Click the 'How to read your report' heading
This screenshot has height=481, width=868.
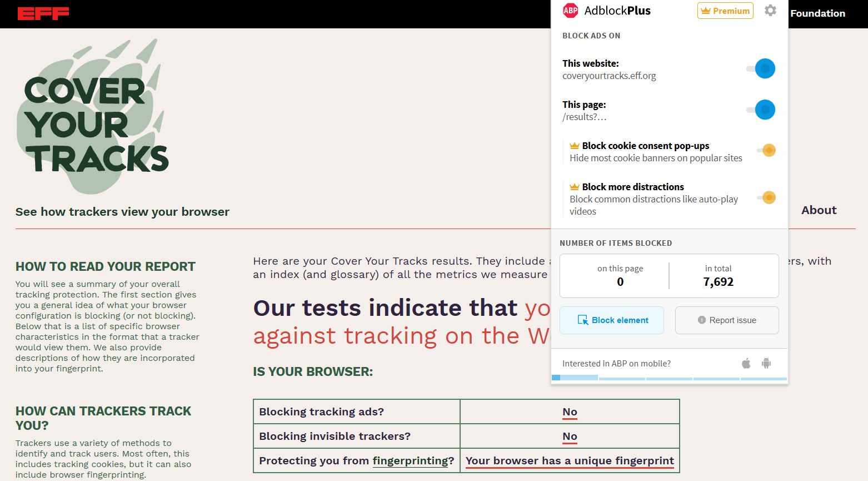(106, 266)
